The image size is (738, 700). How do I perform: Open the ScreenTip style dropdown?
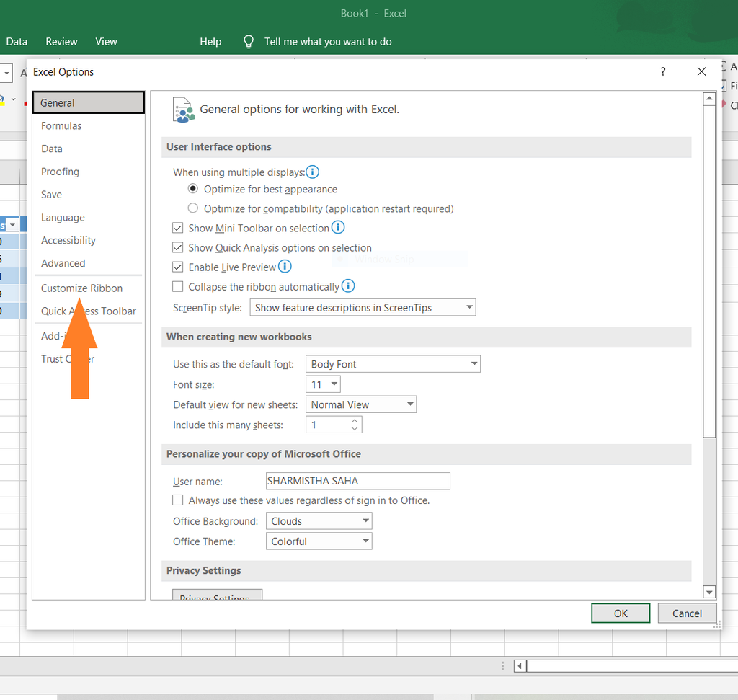[363, 308]
